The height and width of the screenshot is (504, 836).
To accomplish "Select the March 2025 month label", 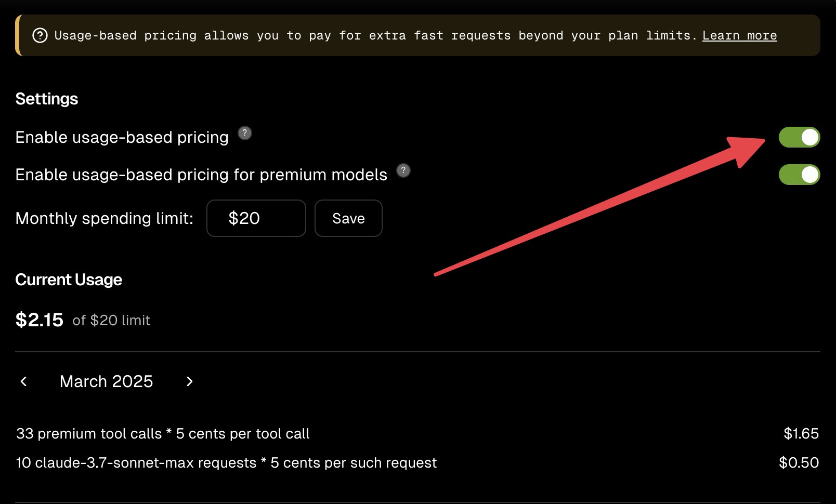I will click(x=106, y=381).
